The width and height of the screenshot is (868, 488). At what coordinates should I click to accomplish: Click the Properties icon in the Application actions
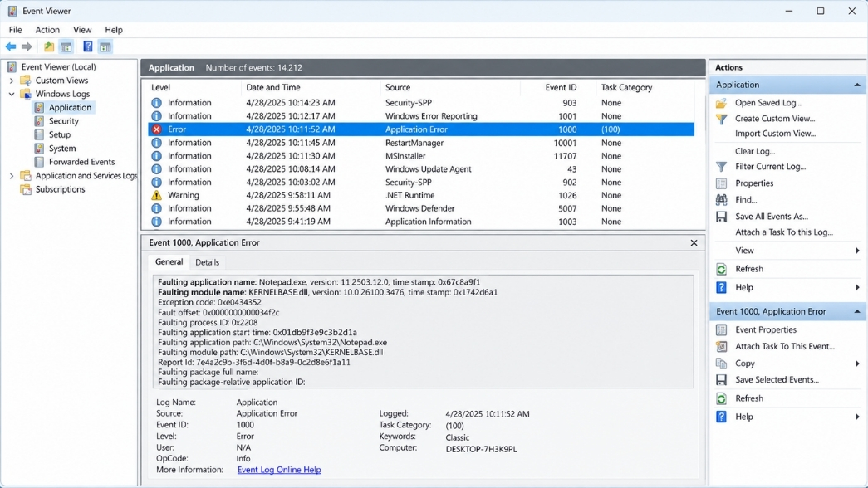[721, 183]
